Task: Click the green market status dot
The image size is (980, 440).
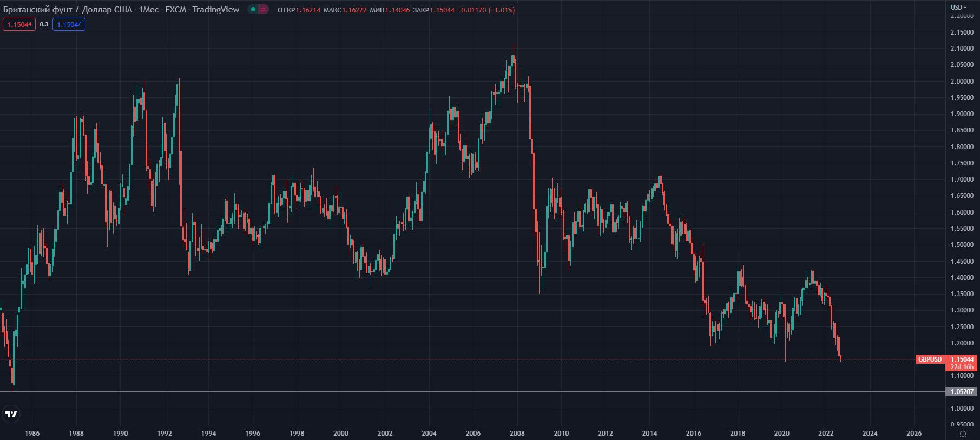Action: point(253,9)
